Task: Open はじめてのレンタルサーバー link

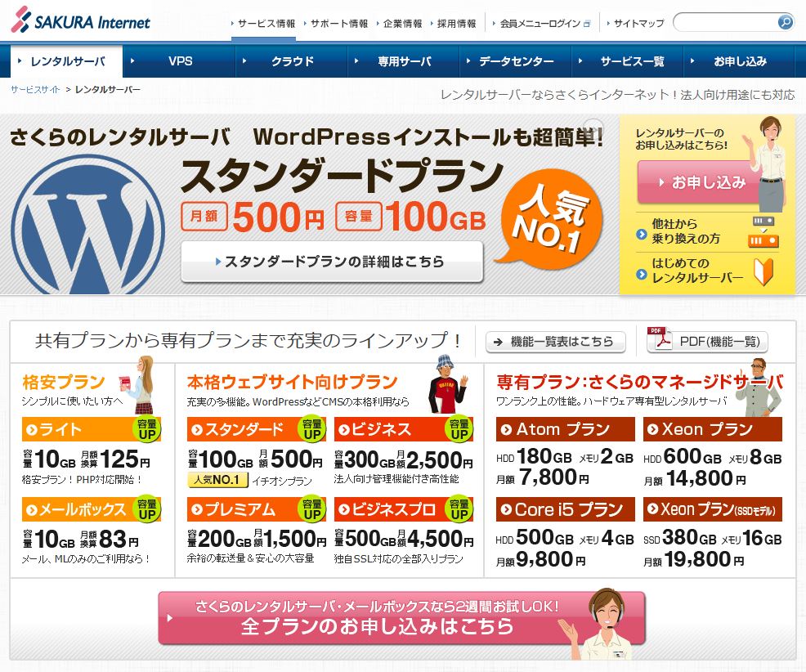Action: [697, 271]
